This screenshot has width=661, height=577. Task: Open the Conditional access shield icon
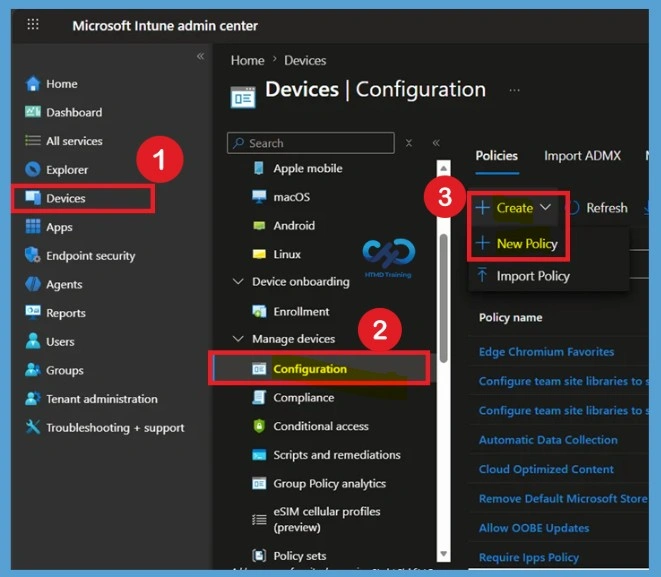pos(259,426)
